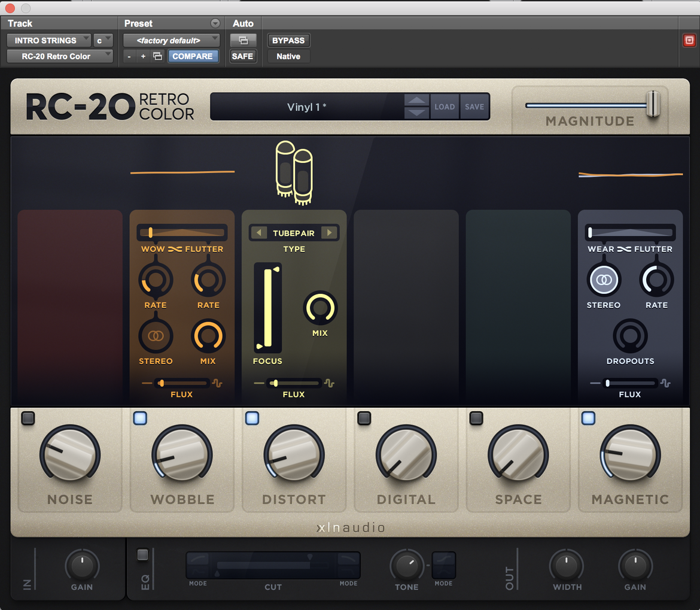The image size is (700, 610).
Task: Click the Magnetic stereo linked-circles button
Action: pyautogui.click(x=604, y=280)
